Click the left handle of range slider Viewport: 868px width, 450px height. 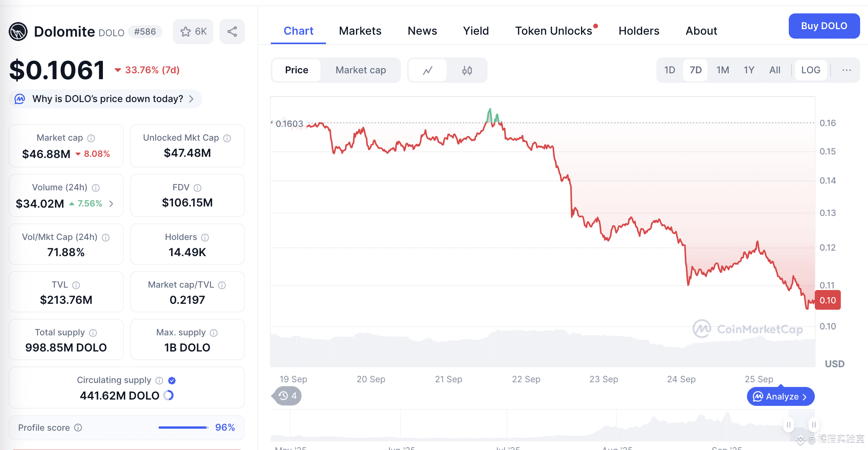(789, 425)
